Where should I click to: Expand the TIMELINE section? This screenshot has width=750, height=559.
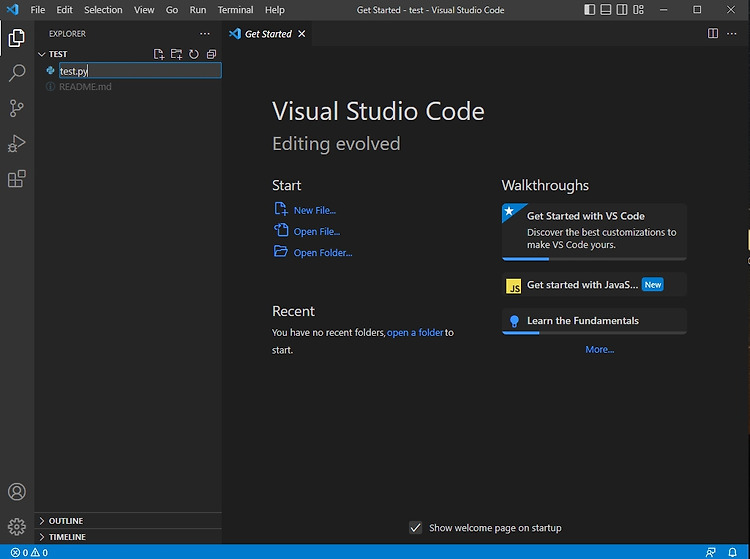click(128, 537)
